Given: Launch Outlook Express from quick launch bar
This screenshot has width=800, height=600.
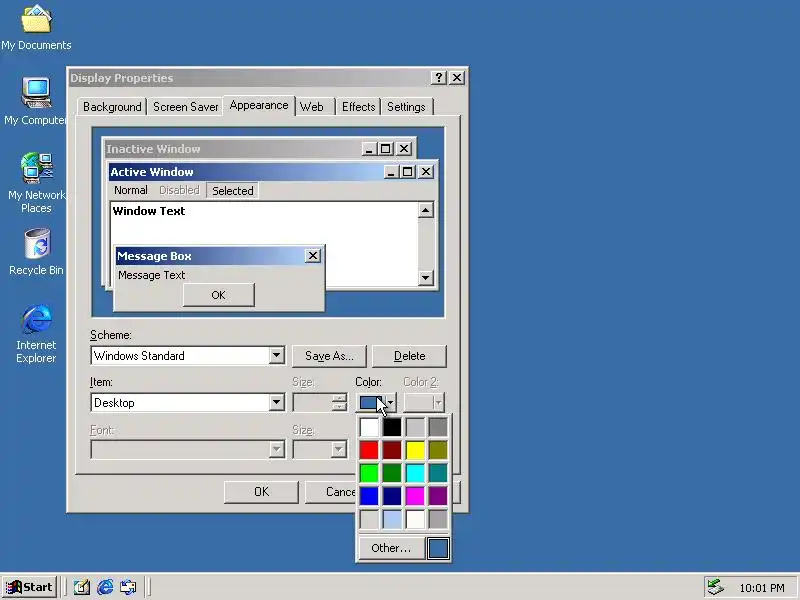Looking at the screenshot, I should [x=128, y=587].
